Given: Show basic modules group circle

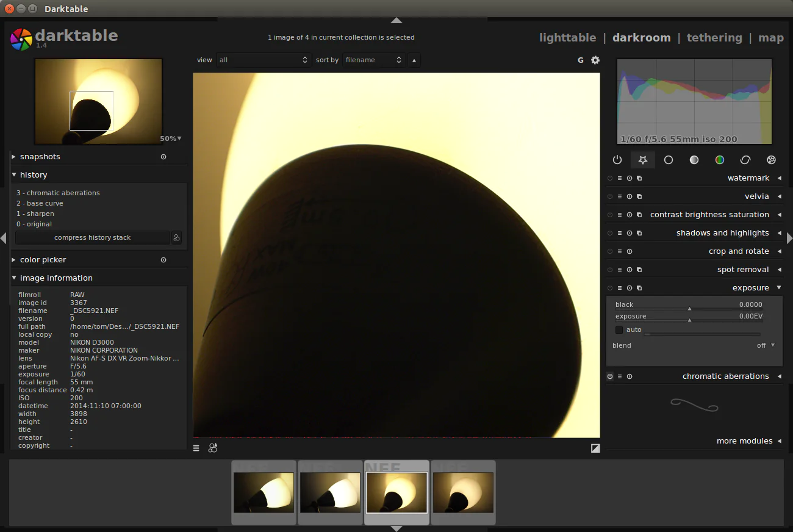Looking at the screenshot, I should [669, 160].
